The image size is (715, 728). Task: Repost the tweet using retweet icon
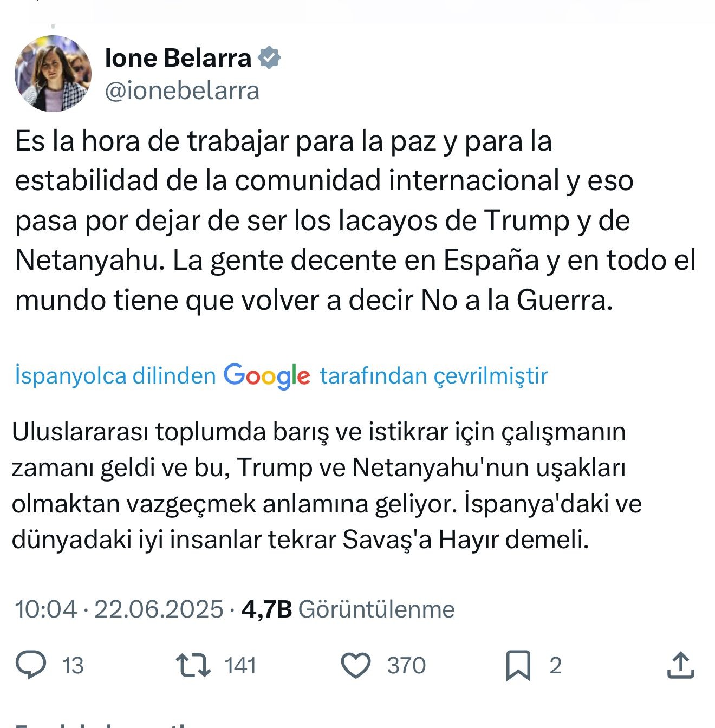[193, 665]
